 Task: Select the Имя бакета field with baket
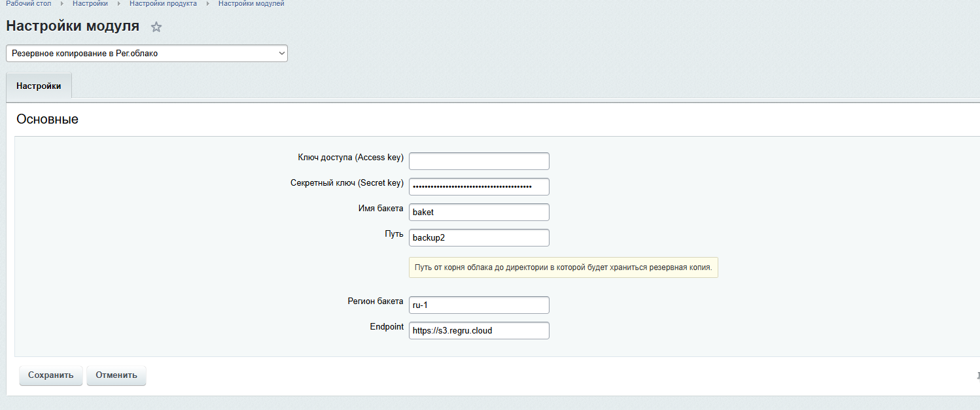pos(479,213)
